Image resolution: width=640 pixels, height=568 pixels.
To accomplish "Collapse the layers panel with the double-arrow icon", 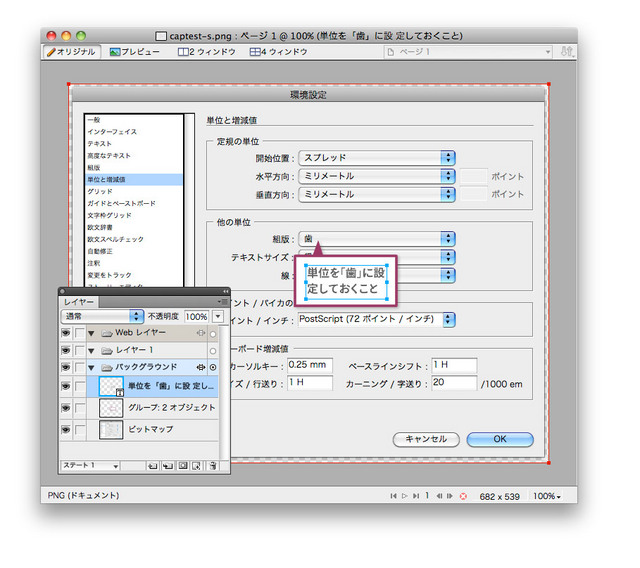I will pyautogui.click(x=226, y=291).
